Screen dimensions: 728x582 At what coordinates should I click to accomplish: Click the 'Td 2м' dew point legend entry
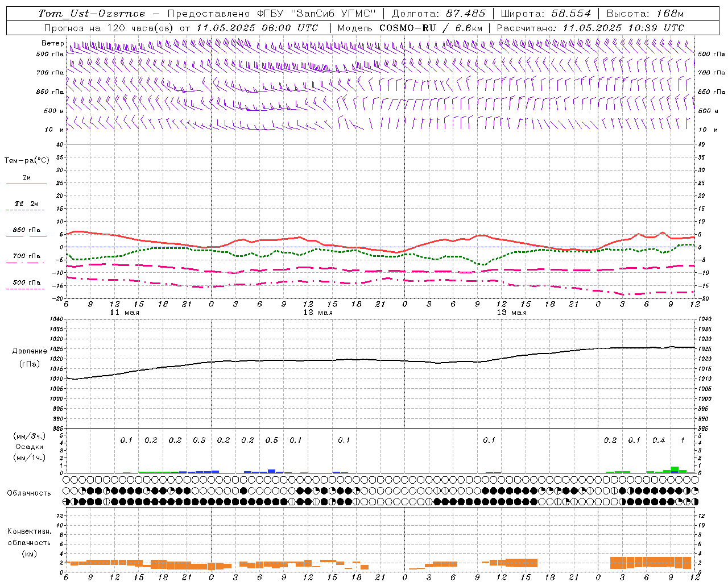click(x=27, y=203)
